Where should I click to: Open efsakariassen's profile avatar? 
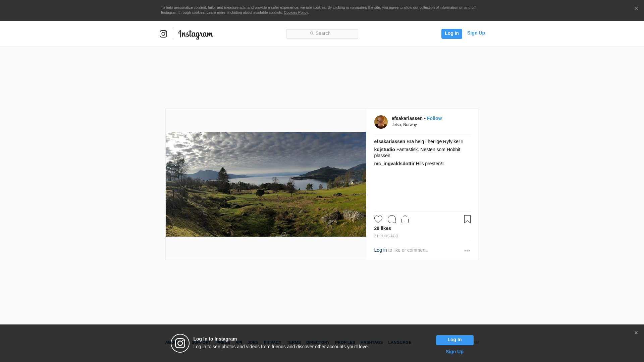381,122
